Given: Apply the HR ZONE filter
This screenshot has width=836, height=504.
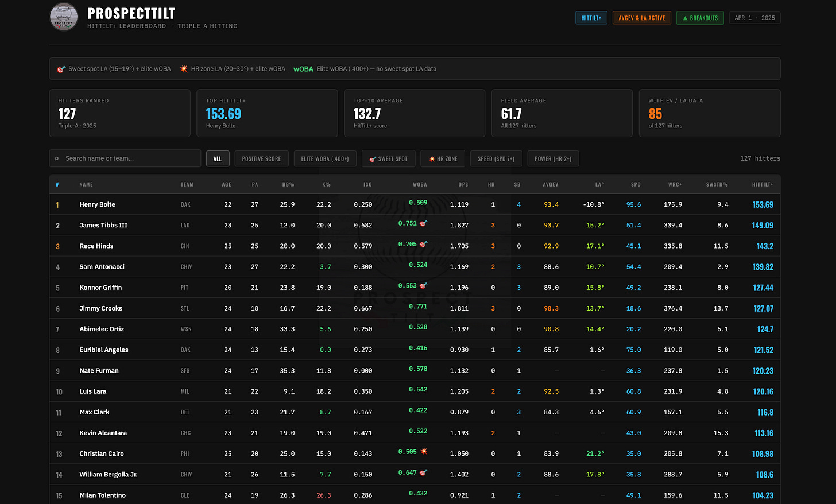Looking at the screenshot, I should (x=443, y=158).
